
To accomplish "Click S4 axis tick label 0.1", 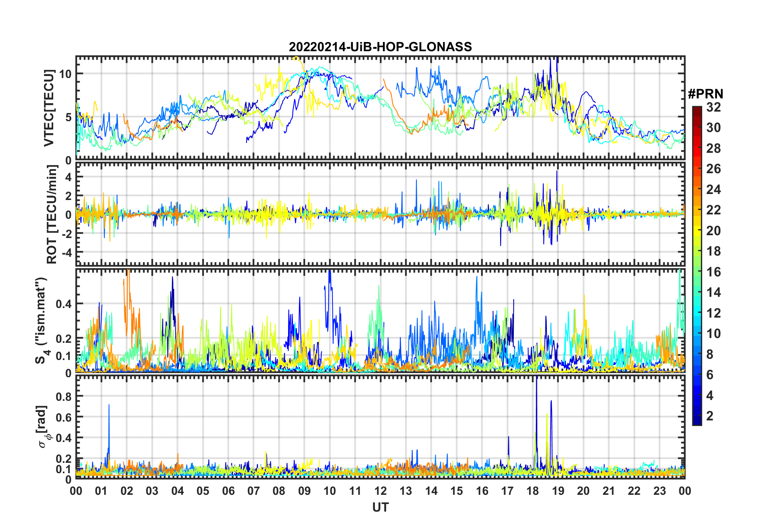I will pos(64,356).
